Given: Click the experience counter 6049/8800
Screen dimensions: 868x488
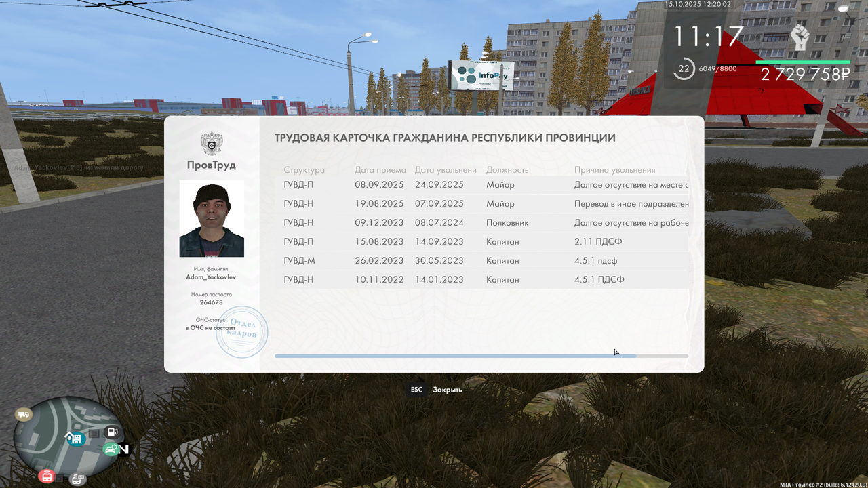Looking at the screenshot, I should click(717, 68).
